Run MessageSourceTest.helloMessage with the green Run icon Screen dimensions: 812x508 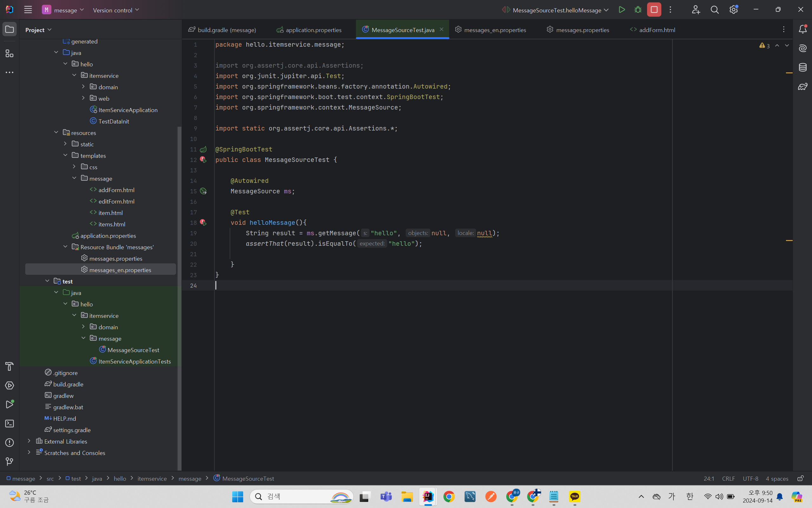pyautogui.click(x=622, y=10)
